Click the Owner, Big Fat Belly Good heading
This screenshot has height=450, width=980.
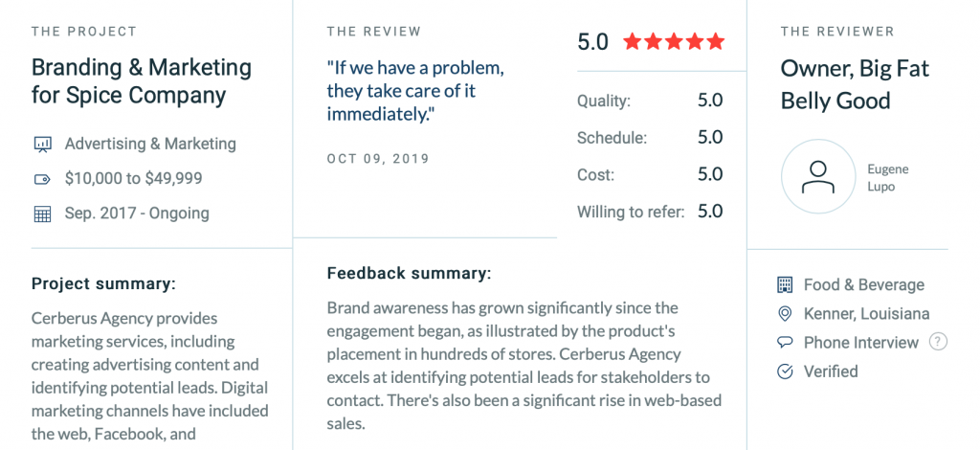tap(855, 84)
